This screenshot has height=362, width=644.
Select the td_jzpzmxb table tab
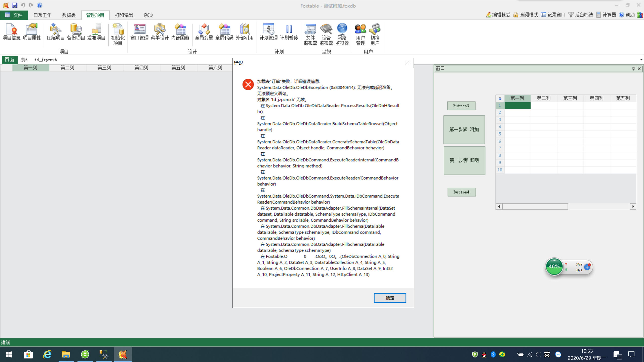[x=46, y=60]
